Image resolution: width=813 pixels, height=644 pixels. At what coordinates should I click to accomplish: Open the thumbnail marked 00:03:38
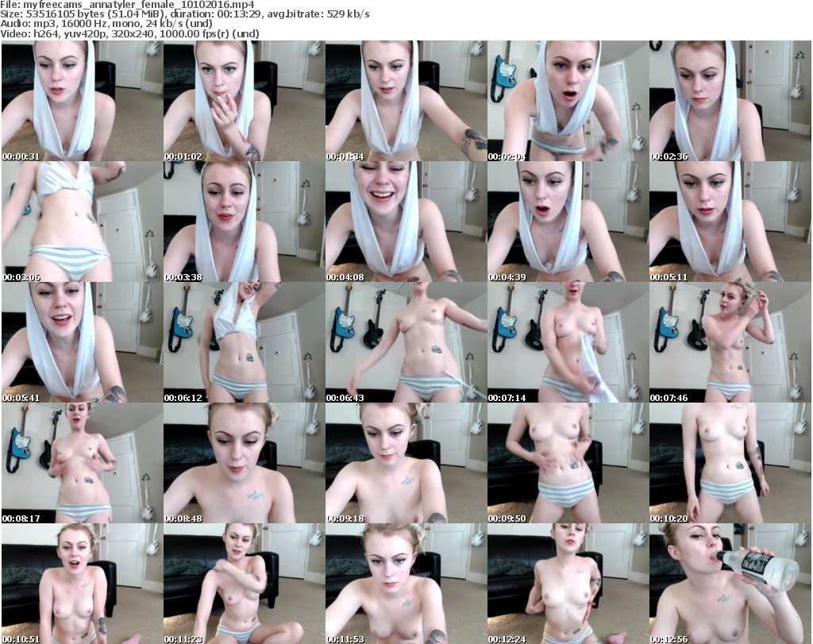click(244, 222)
